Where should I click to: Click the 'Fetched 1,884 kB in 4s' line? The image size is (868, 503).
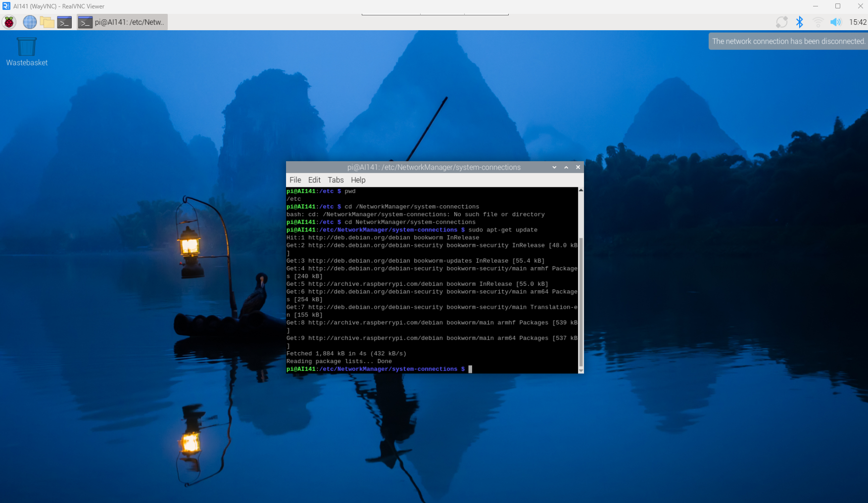coord(346,354)
